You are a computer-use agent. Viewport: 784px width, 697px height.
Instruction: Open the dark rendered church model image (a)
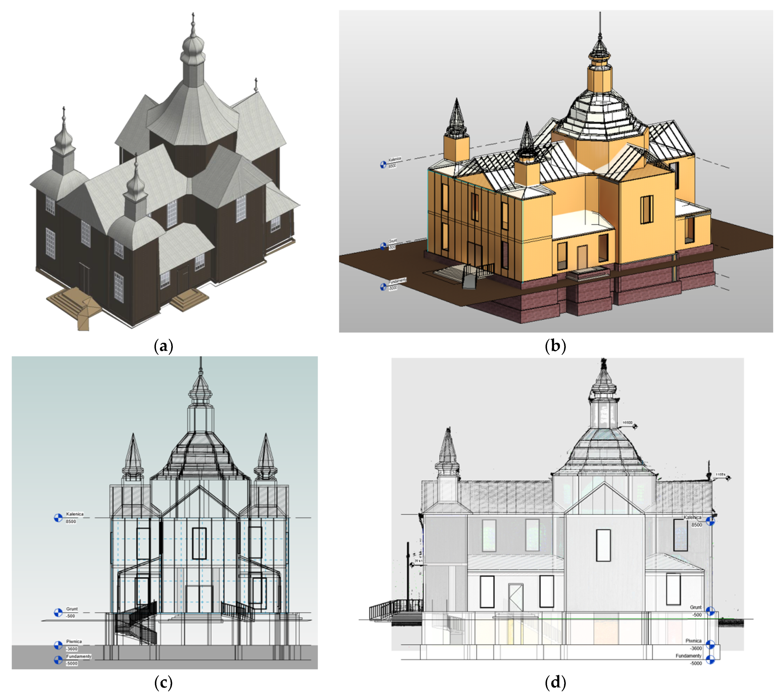[165, 172]
